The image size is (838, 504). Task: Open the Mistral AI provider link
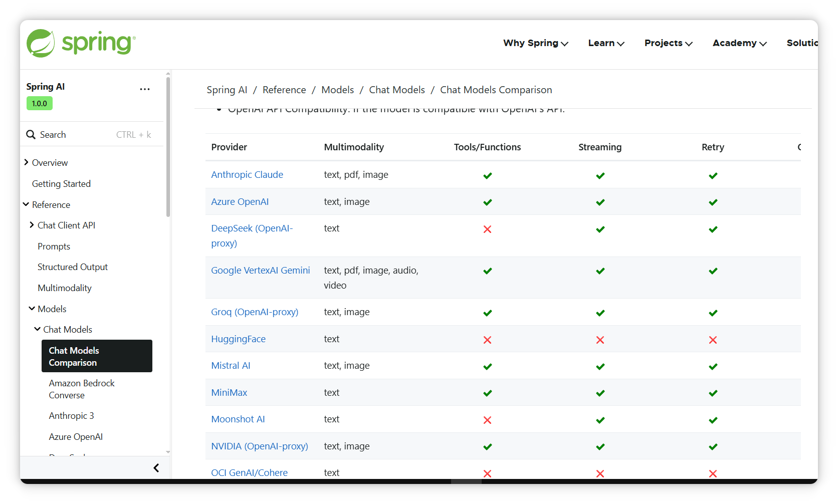(x=231, y=366)
